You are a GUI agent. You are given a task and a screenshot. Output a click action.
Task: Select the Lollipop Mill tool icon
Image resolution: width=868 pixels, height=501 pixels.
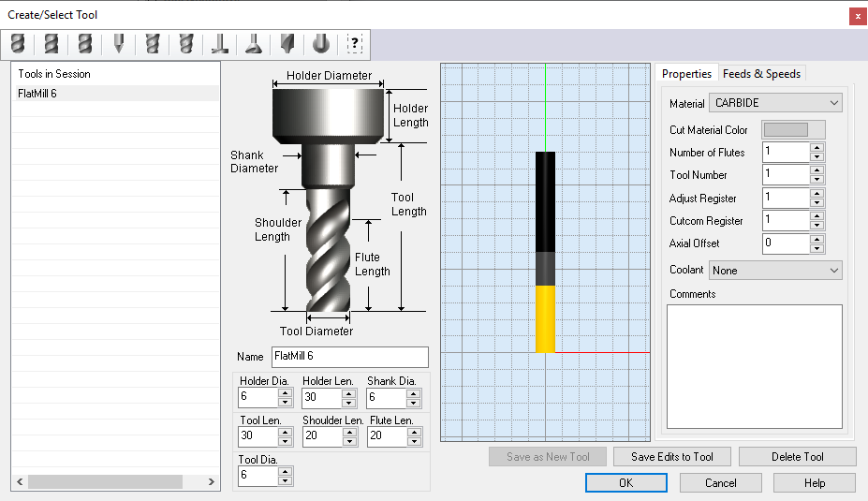321,44
